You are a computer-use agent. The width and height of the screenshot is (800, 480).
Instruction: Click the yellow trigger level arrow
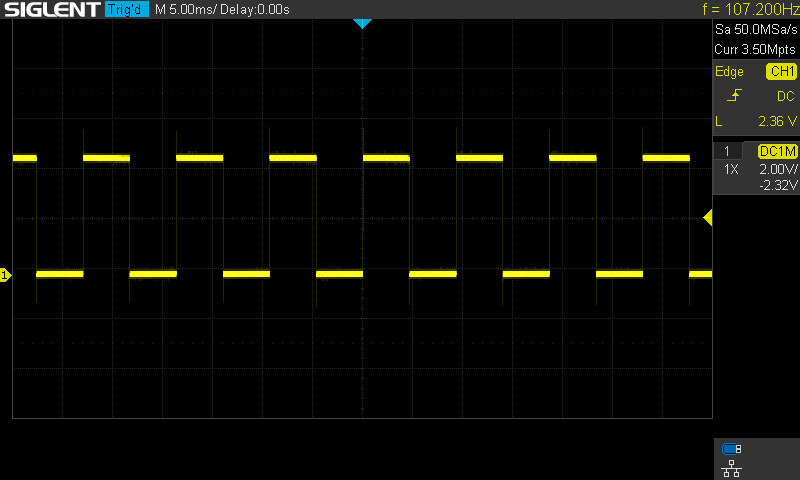click(708, 218)
